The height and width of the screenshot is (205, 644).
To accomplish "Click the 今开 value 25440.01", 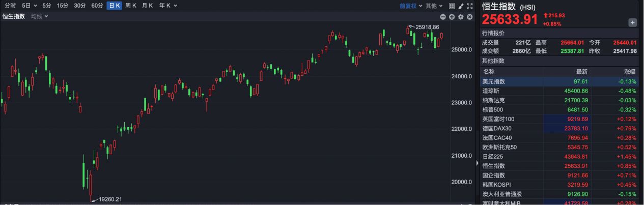I will pyautogui.click(x=625, y=43).
